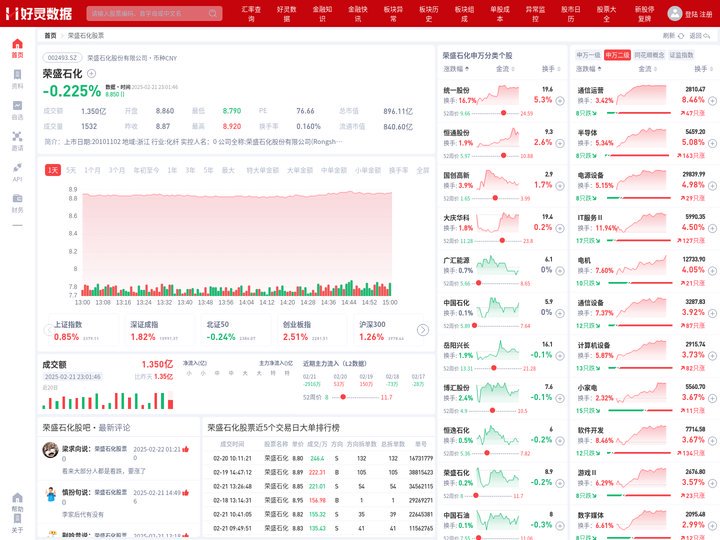Toggle the 换手率 chart series

click(x=398, y=170)
